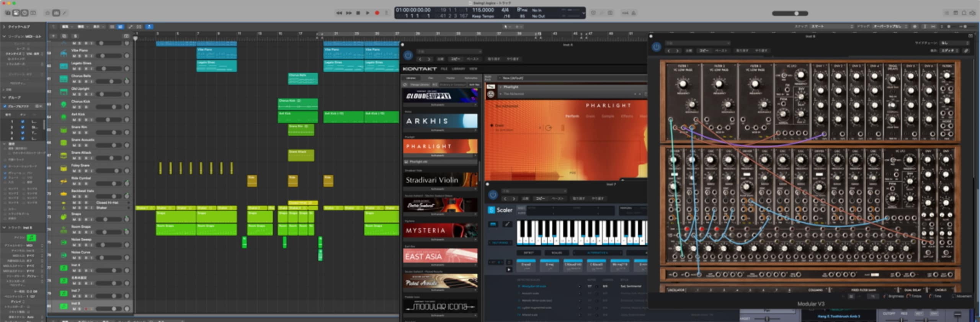Screen dimensions: 980x322
Task: Uncheck group 3 in the Groups list
Action: (x=23, y=133)
